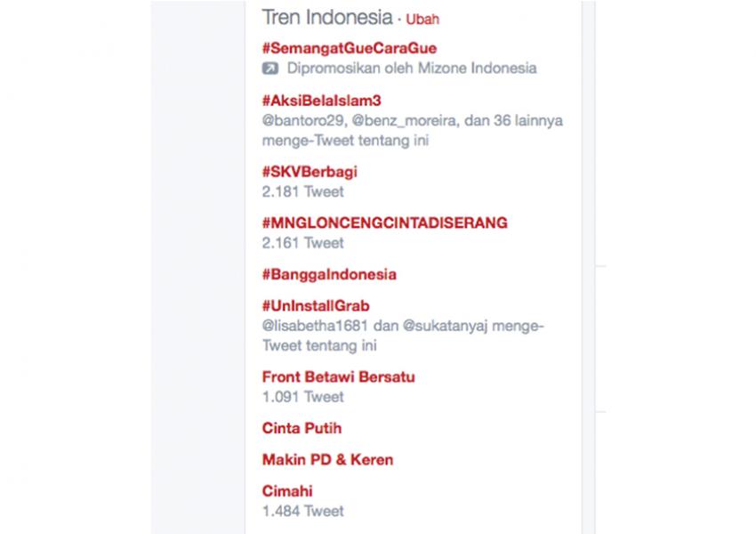Open the Cinta Putih trend
Image resolution: width=756 pixels, height=534 pixels.
click(x=302, y=428)
